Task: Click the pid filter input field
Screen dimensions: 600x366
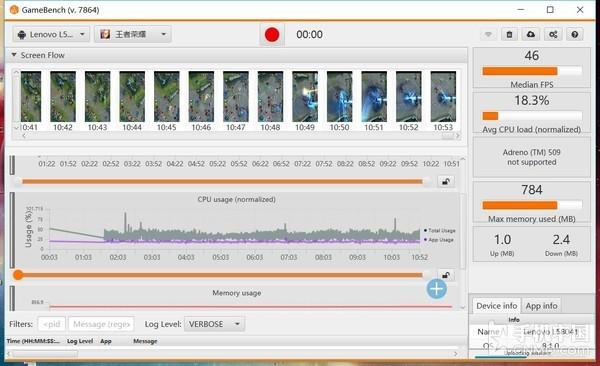Action: 52,324
